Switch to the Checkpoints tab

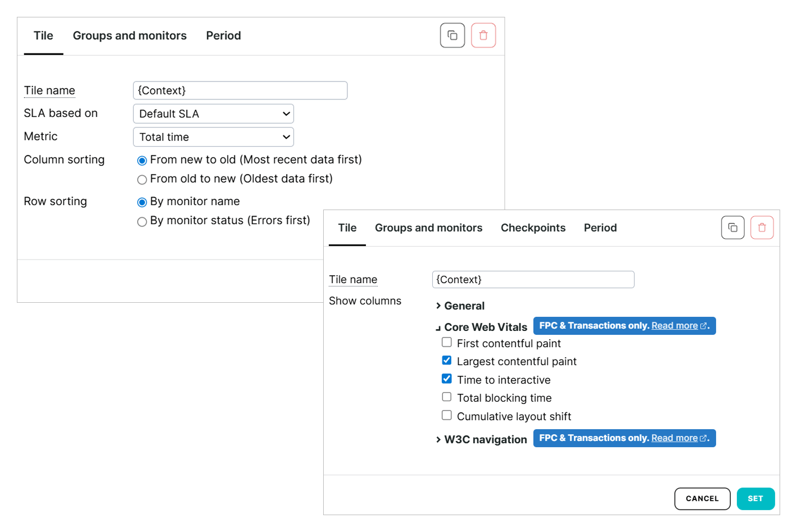click(533, 228)
